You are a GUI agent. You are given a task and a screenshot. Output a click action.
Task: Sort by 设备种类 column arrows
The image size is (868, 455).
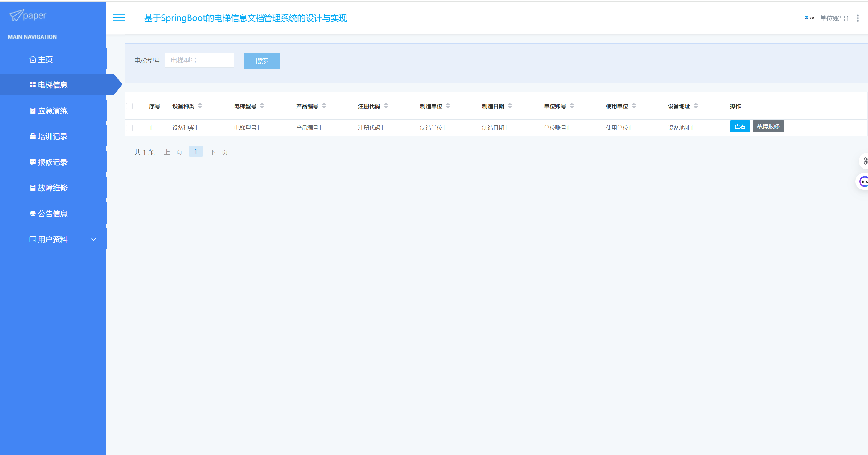click(200, 106)
